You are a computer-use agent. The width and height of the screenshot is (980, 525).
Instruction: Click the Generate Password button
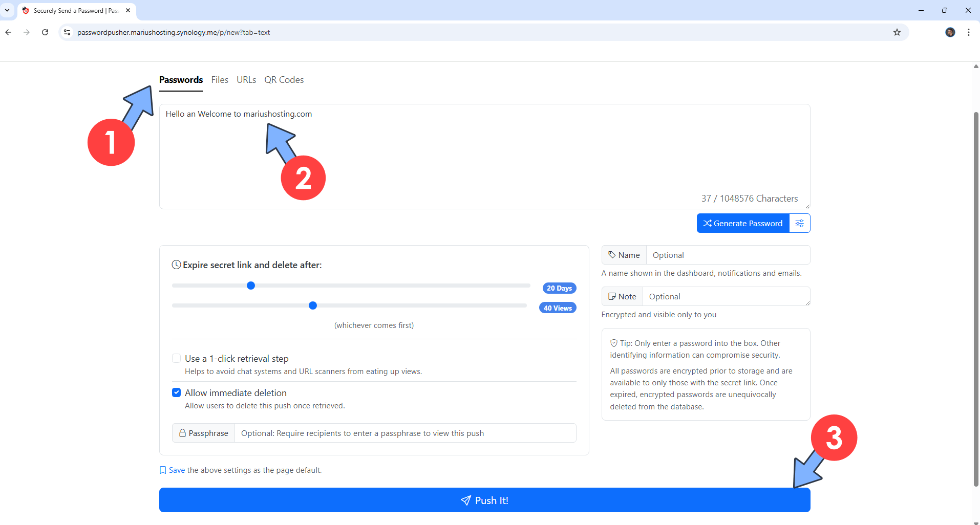click(x=742, y=223)
